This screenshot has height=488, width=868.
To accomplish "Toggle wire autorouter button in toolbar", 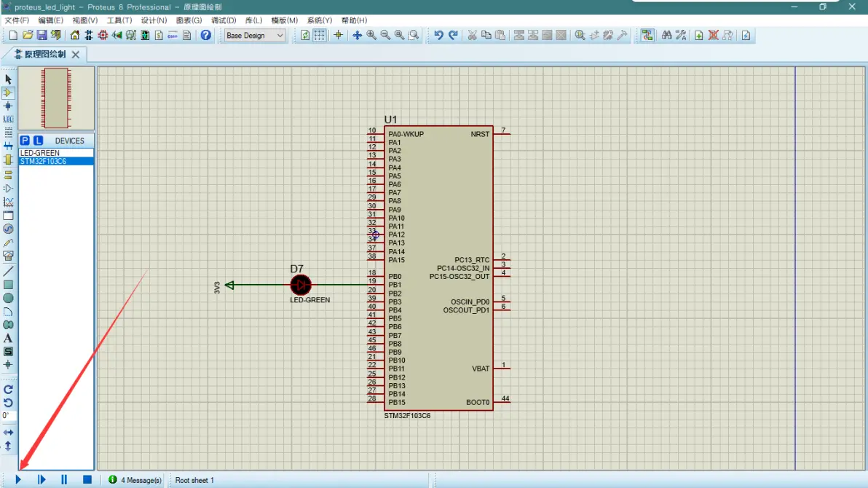I will 647,35.
